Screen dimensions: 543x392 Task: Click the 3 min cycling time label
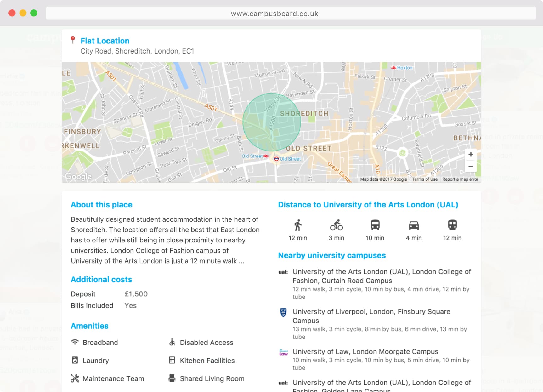click(x=337, y=238)
